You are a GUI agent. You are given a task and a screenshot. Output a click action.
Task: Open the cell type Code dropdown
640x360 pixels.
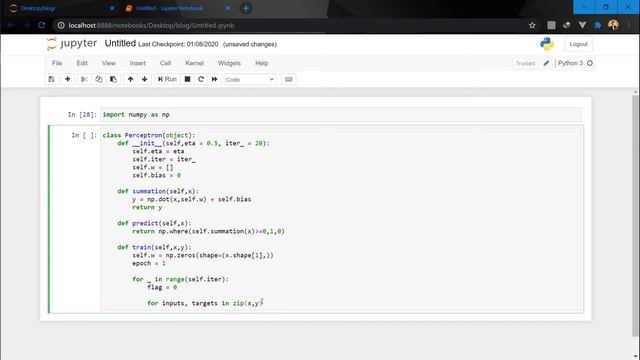click(x=250, y=80)
